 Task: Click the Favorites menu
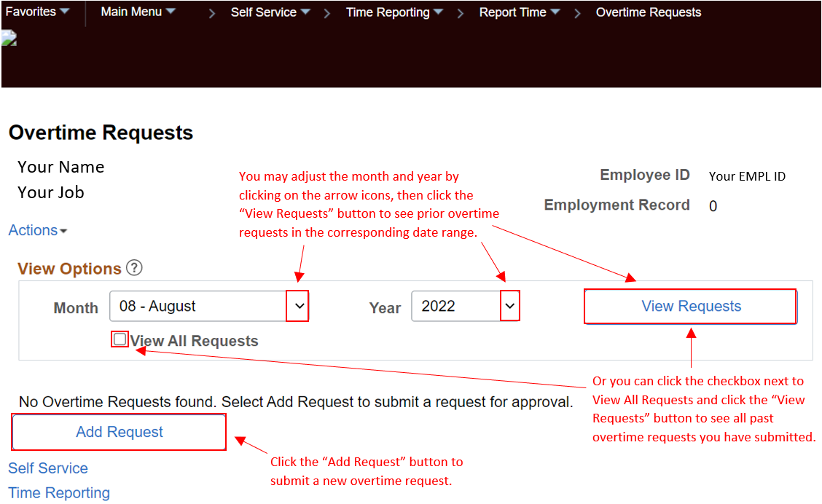[x=33, y=11]
